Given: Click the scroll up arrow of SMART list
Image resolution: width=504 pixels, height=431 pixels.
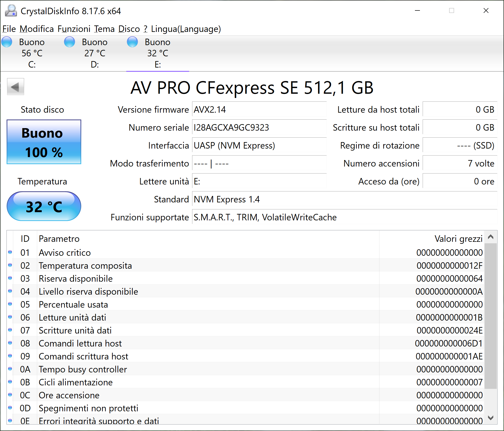Looking at the screenshot, I should pyautogui.click(x=491, y=237).
